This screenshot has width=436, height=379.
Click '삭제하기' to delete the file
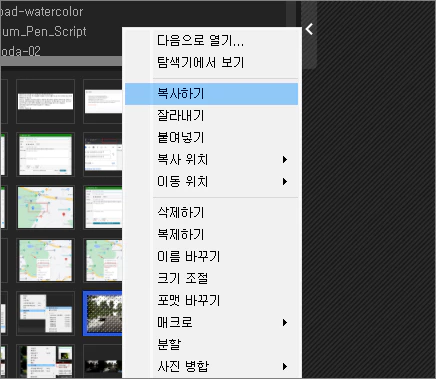pyautogui.click(x=211, y=213)
